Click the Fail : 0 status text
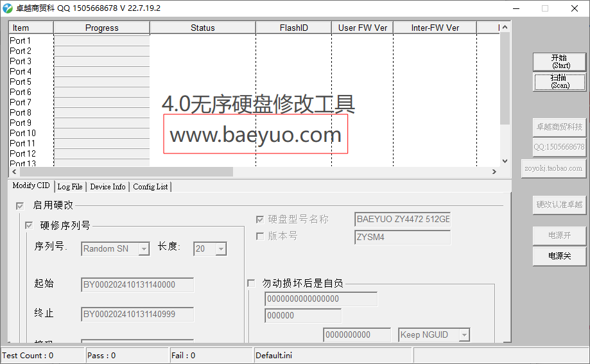Image resolution: width=590 pixels, height=364 pixels. tap(183, 356)
